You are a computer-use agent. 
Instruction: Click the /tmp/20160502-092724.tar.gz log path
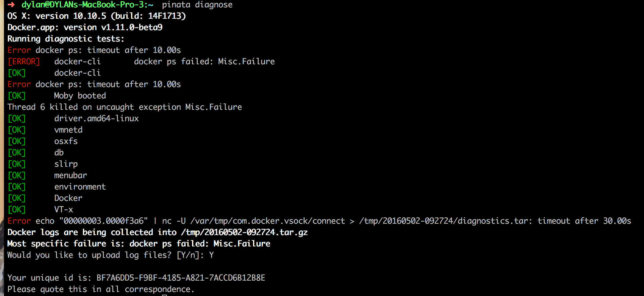(x=244, y=232)
